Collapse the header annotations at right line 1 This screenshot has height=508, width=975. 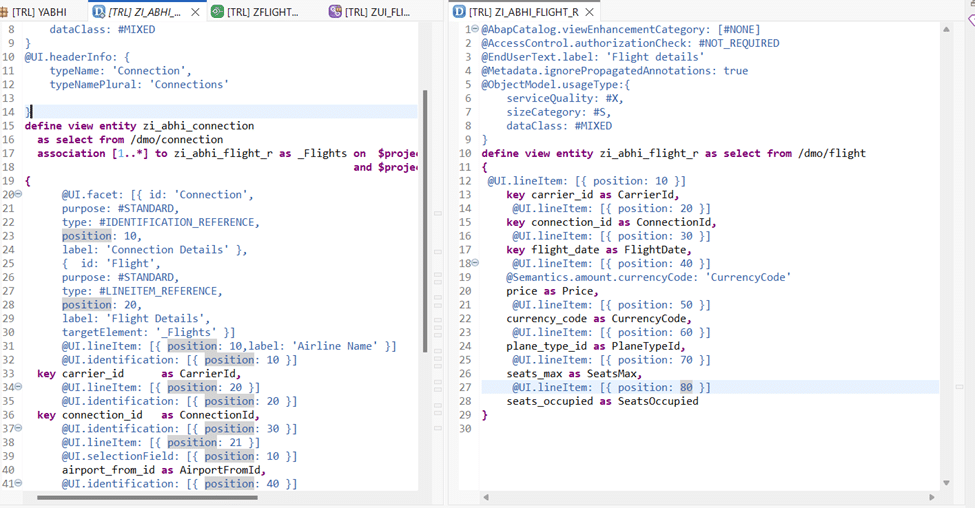coord(474,30)
